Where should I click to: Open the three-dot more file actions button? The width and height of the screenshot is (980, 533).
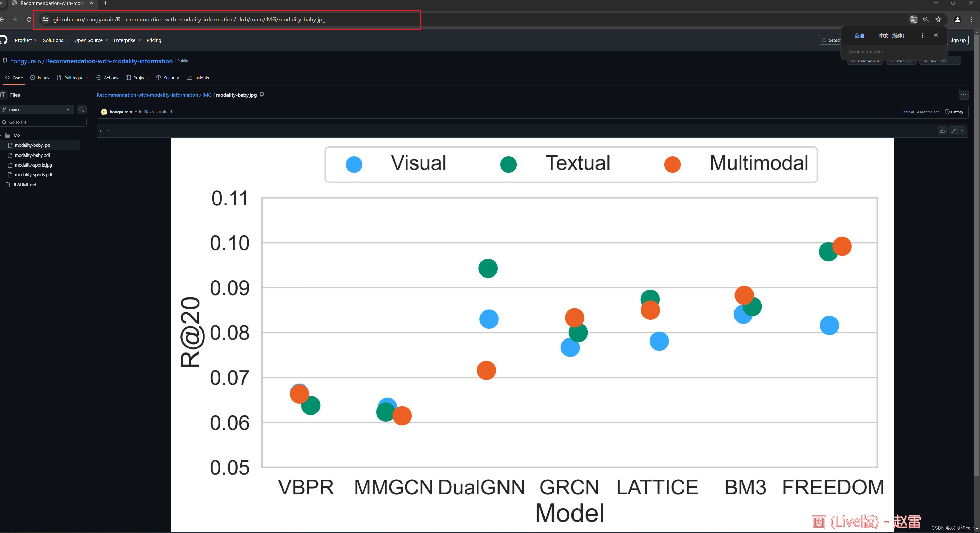[x=963, y=95]
